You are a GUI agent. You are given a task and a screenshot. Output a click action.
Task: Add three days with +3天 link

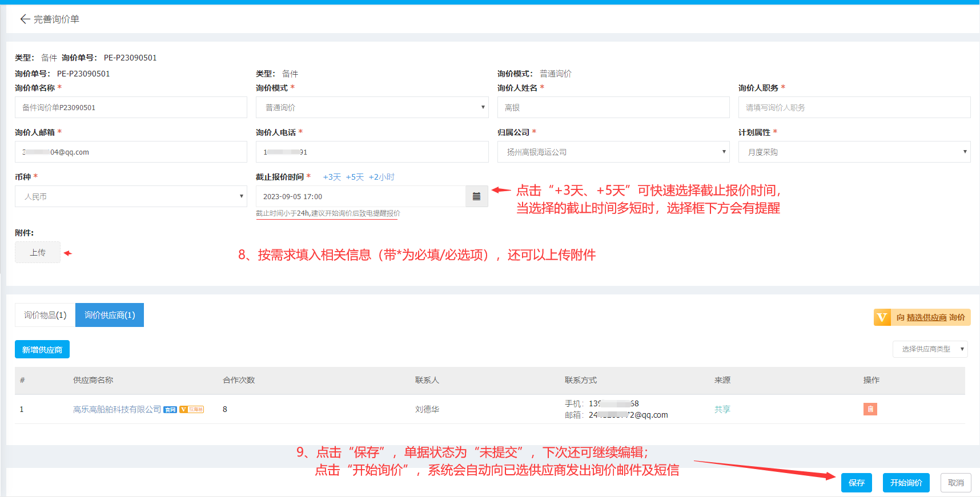tap(332, 177)
